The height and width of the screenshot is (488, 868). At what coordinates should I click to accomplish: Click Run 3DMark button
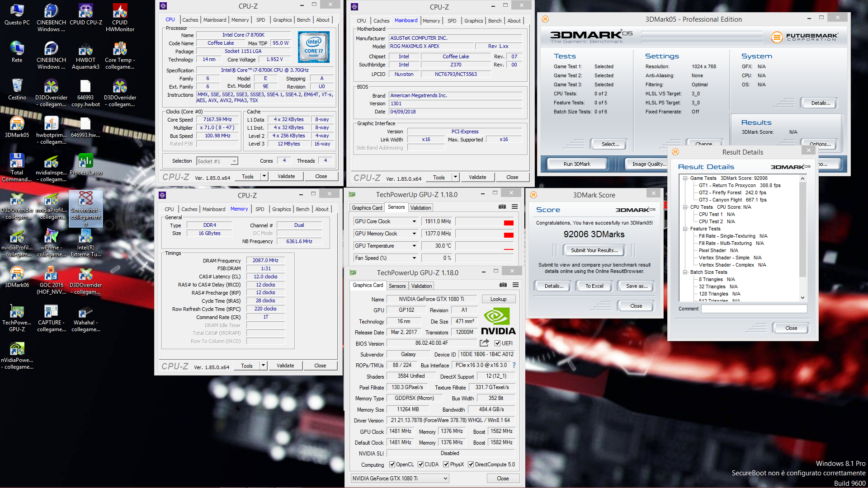point(577,164)
